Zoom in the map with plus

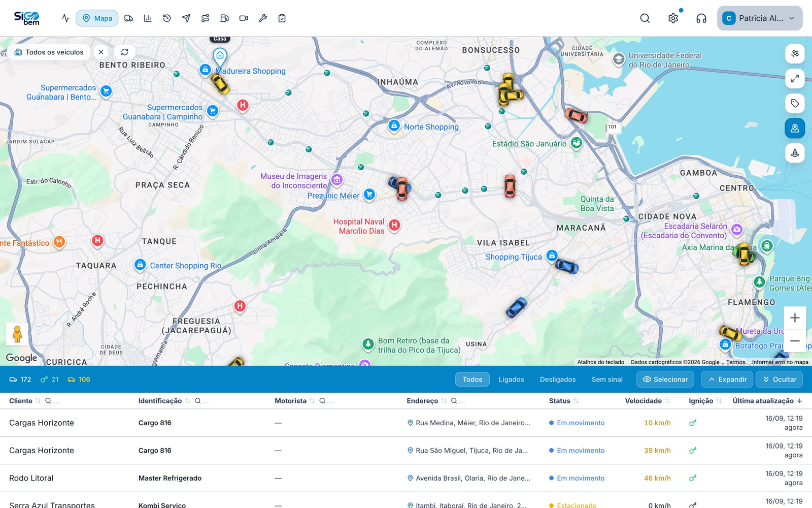coord(795,318)
